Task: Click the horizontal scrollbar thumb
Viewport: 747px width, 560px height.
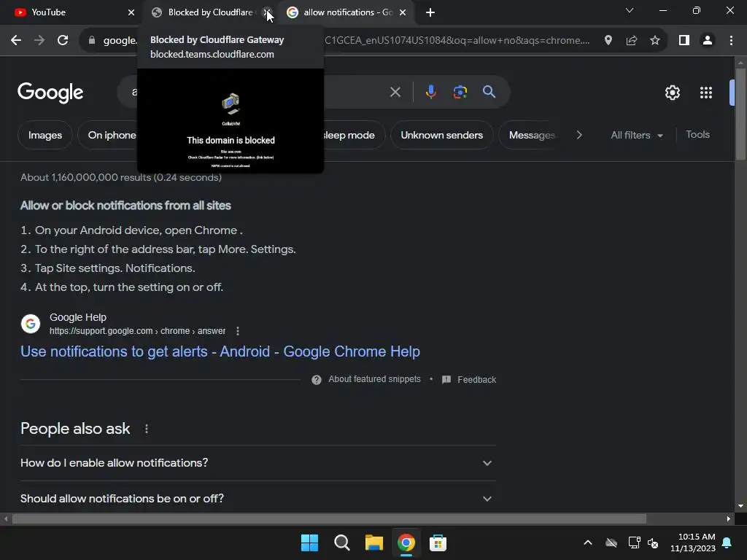Action: 329,518
